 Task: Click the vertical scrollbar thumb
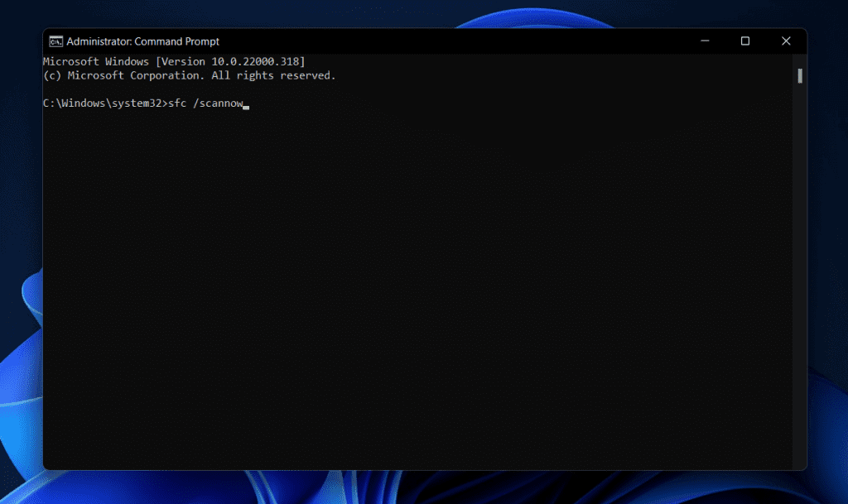(x=800, y=76)
